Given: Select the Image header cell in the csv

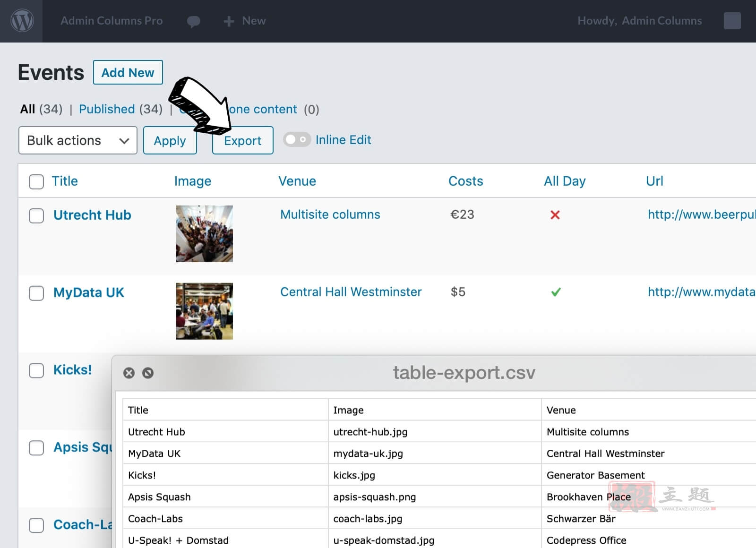Looking at the screenshot, I should pyautogui.click(x=435, y=410).
